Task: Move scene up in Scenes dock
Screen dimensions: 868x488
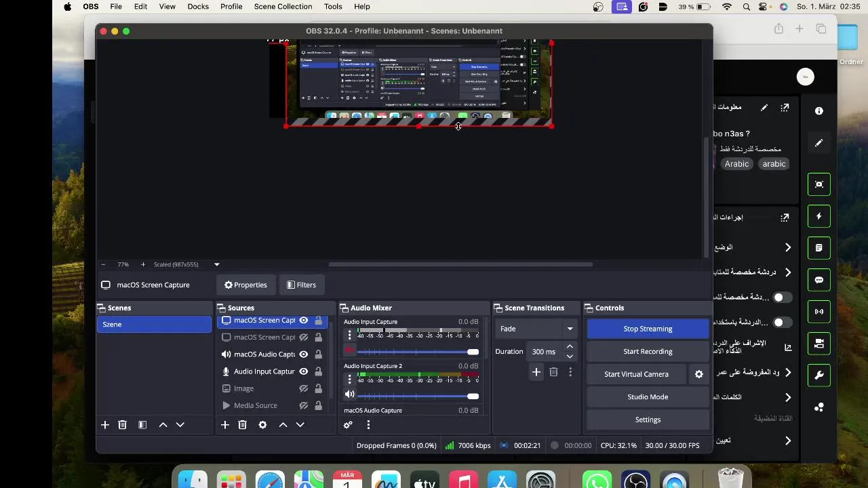Action: 163,425
